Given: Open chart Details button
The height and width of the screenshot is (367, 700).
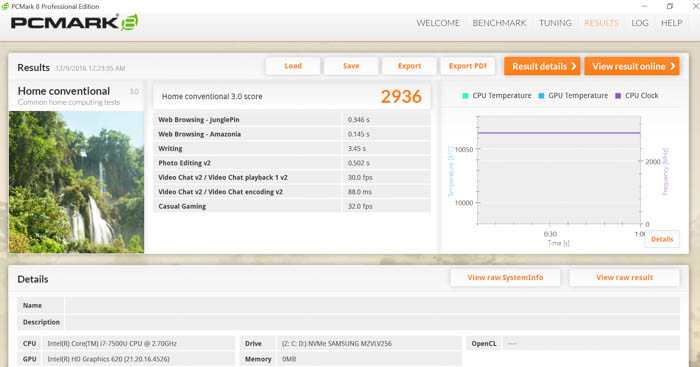Looking at the screenshot, I should click(x=662, y=239).
